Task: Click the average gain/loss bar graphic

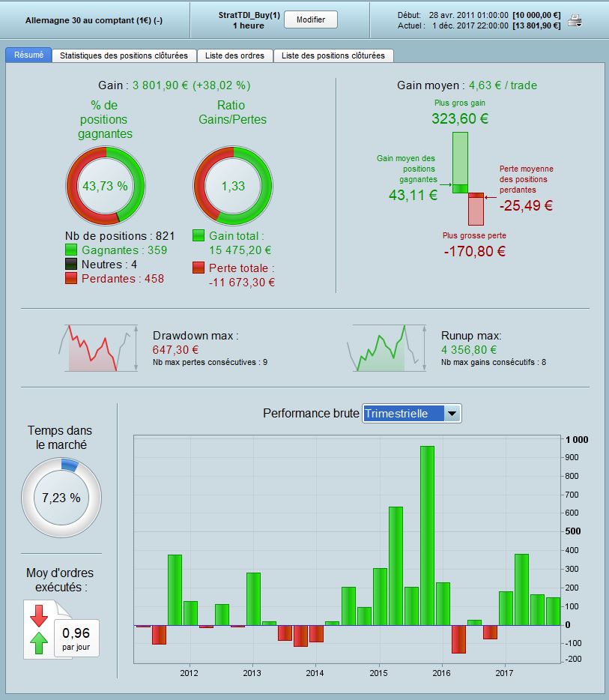Action: [468, 178]
